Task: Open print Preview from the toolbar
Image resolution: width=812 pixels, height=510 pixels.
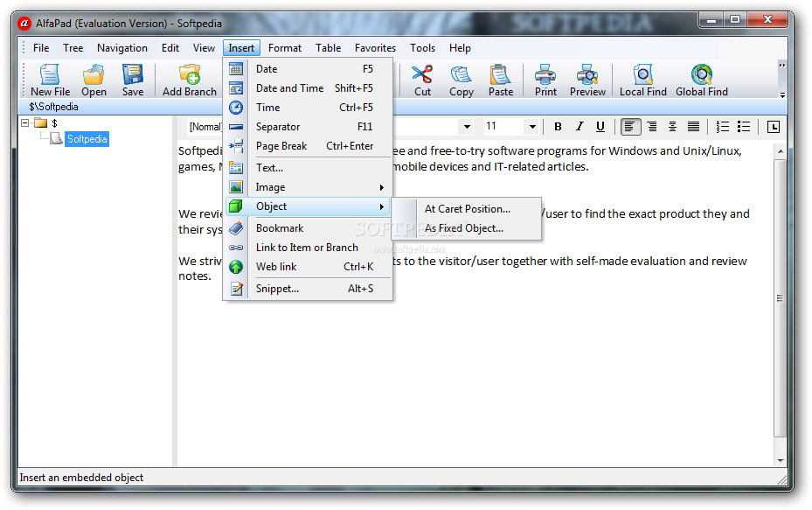Action: [x=587, y=80]
